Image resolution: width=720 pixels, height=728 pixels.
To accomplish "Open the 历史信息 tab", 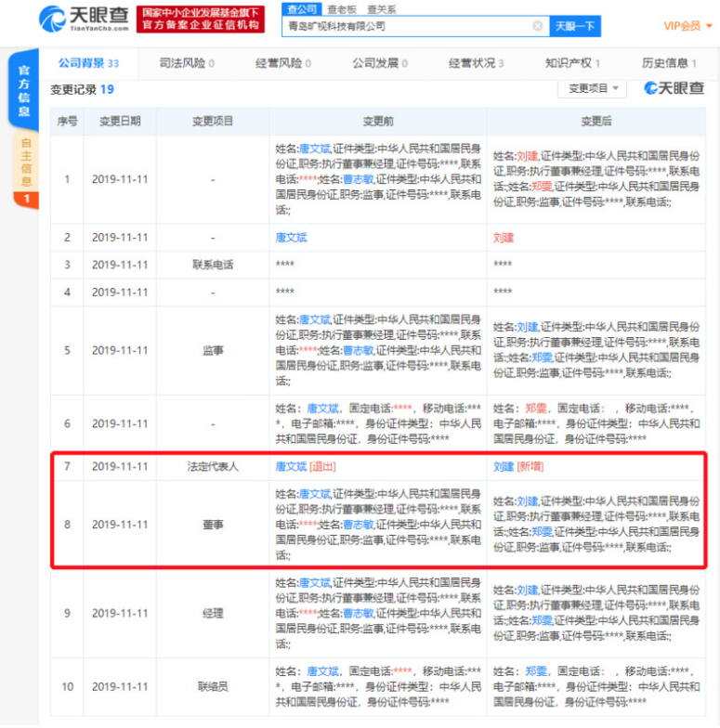I will point(669,63).
